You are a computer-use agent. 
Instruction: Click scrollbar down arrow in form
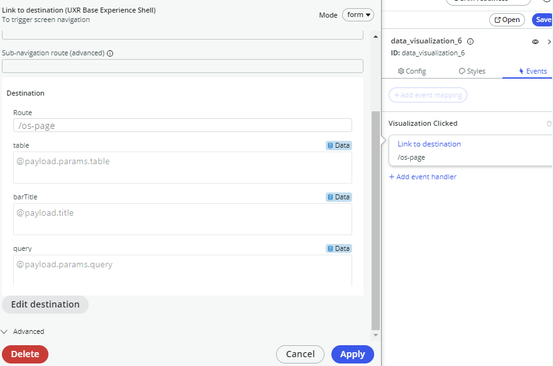(x=376, y=335)
